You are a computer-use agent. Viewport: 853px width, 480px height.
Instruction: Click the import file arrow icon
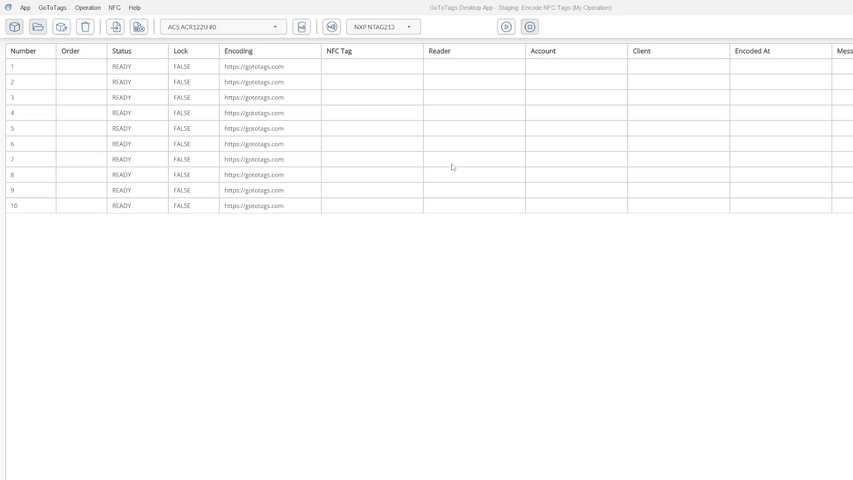coord(115,27)
